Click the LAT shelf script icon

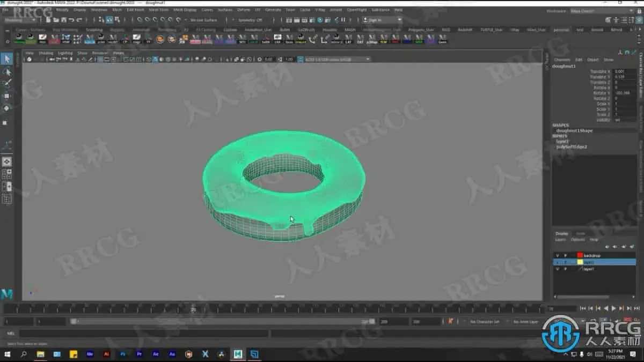348,39
